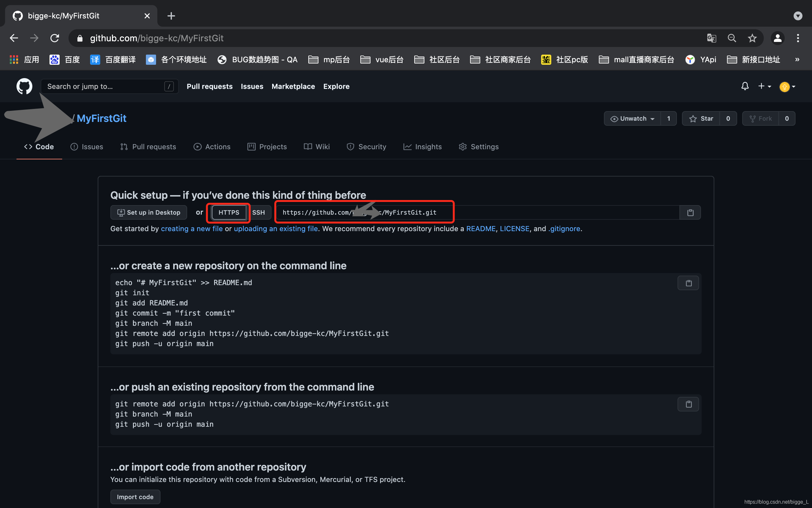Open Marketplace in the top nav
The image size is (812, 508).
(293, 86)
